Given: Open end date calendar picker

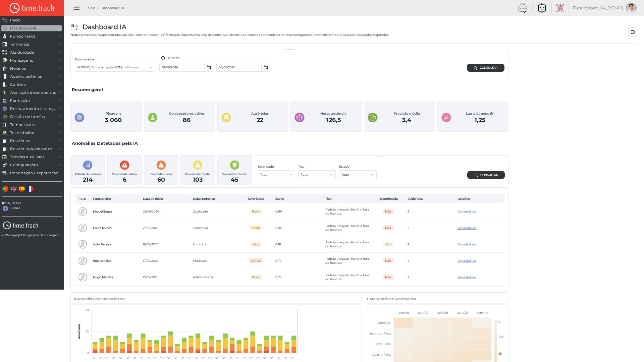Looking at the screenshot, I should point(266,67).
